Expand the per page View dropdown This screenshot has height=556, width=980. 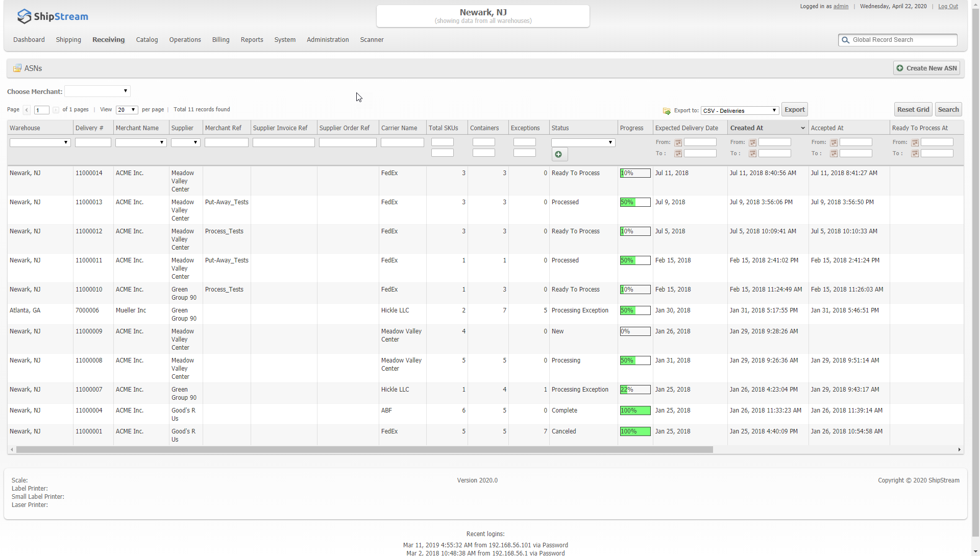[x=127, y=110]
